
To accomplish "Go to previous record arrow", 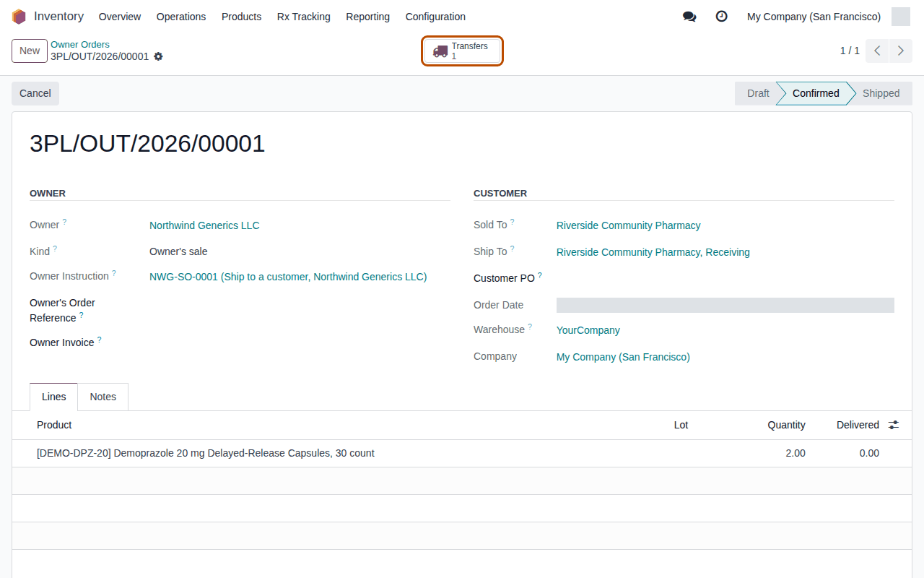I will point(877,51).
